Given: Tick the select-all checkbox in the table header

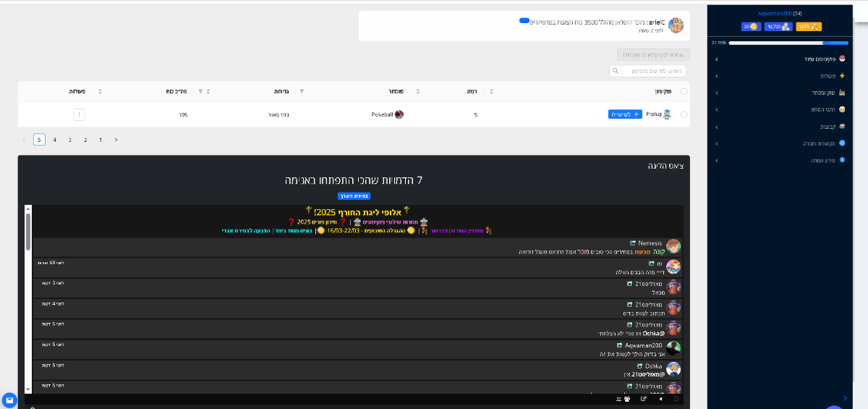Looking at the screenshot, I should click(684, 91).
